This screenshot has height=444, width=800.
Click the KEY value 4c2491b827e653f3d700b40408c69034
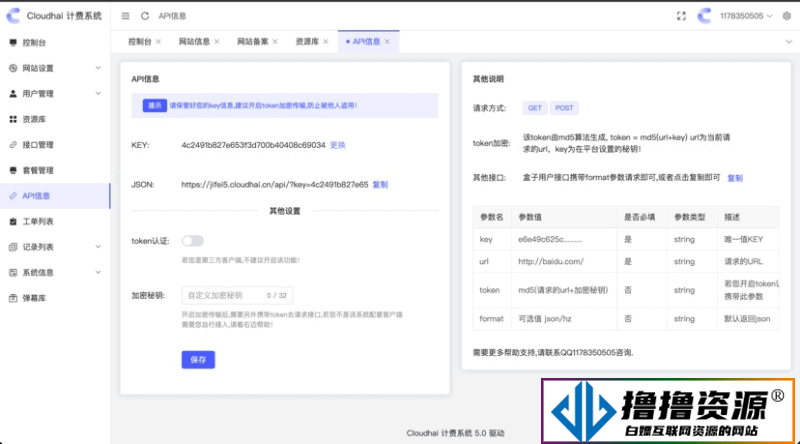click(x=253, y=145)
